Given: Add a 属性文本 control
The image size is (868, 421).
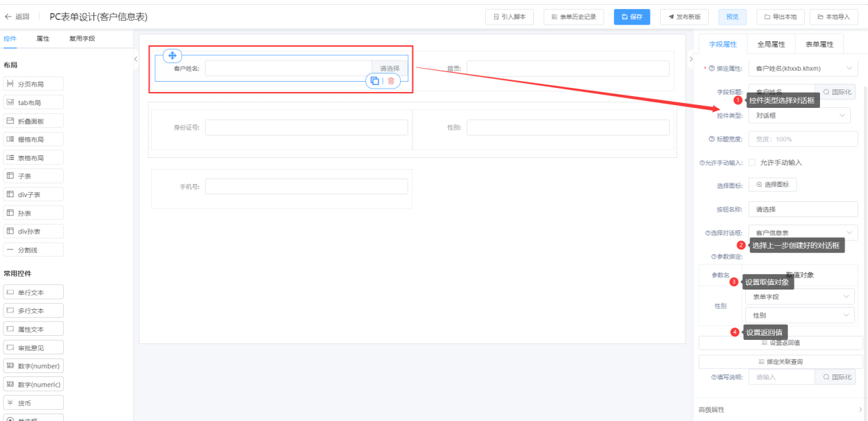Looking at the screenshot, I should click(34, 329).
